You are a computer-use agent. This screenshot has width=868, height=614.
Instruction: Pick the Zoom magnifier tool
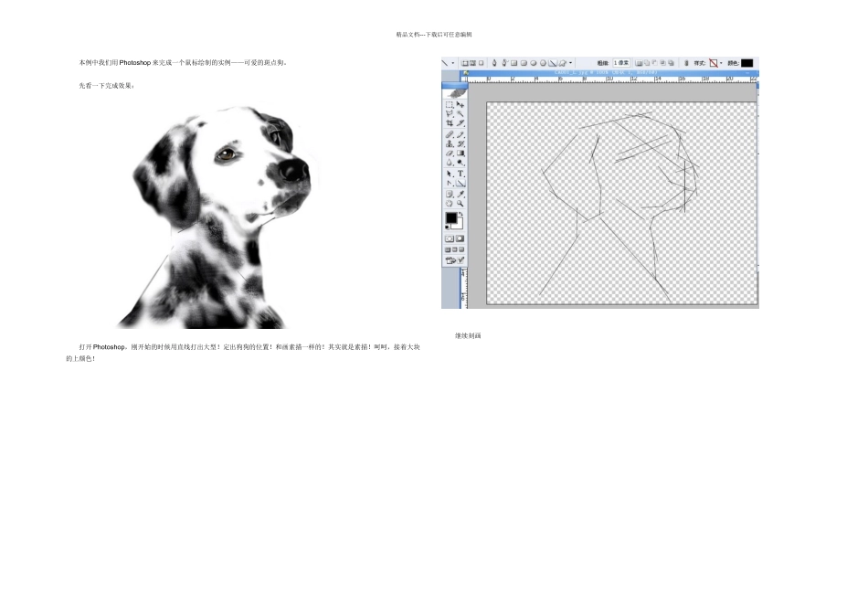pyautogui.click(x=460, y=203)
